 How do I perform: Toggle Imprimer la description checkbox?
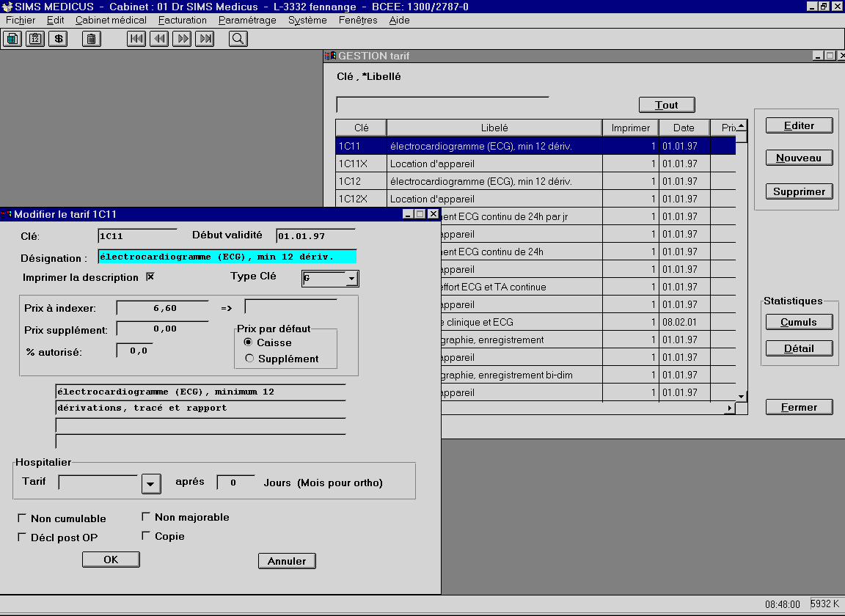pos(150,276)
